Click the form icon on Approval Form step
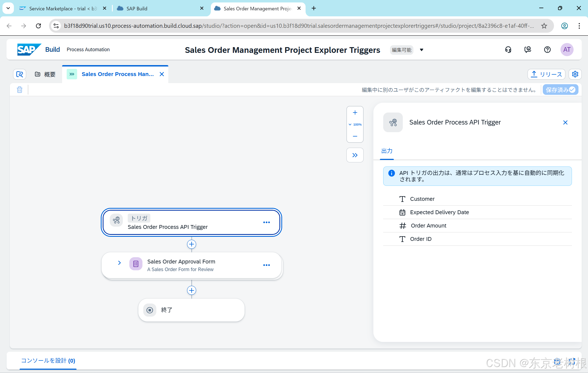588x373 pixels. click(x=136, y=264)
